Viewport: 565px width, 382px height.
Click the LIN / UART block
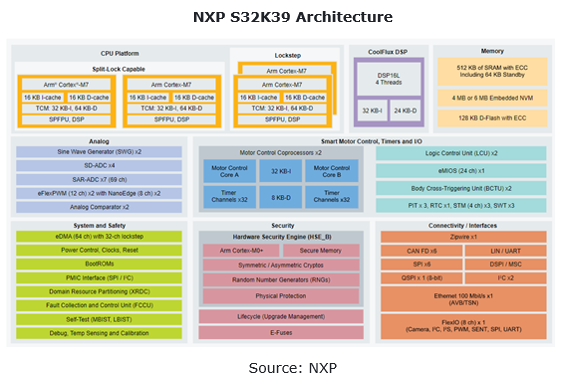coord(506,251)
